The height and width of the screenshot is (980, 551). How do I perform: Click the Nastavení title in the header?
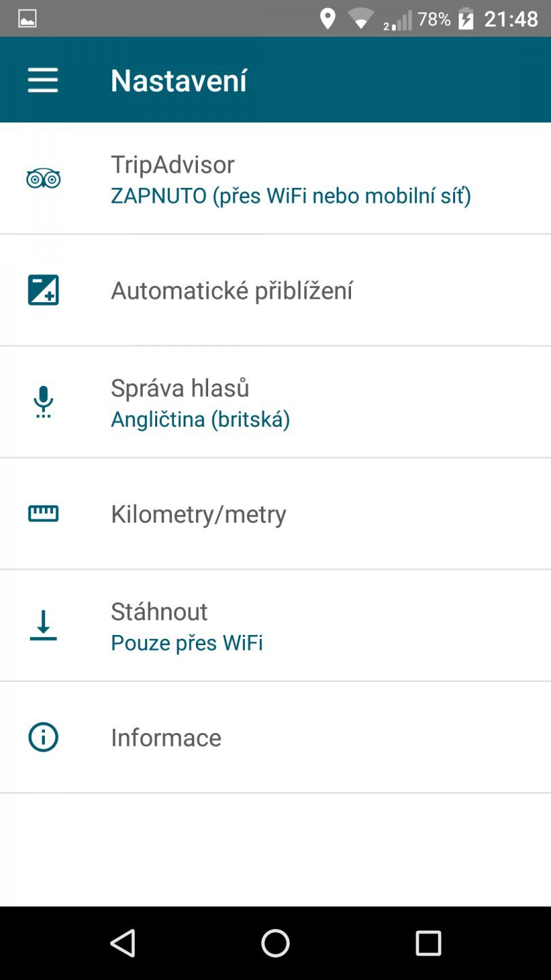click(x=179, y=80)
